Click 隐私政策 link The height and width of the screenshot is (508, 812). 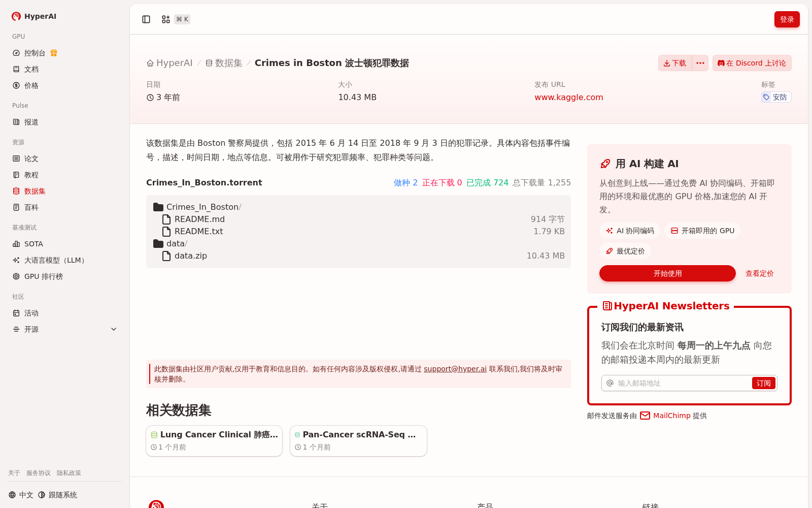69,473
